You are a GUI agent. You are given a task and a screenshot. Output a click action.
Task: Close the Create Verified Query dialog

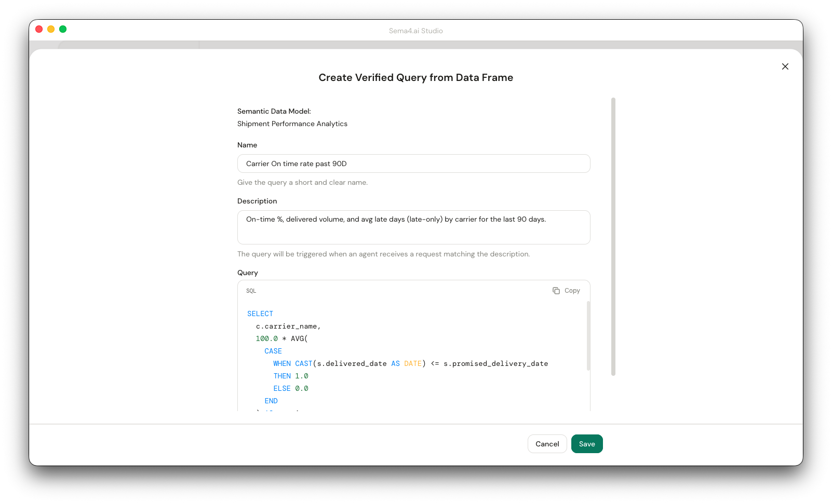click(785, 66)
